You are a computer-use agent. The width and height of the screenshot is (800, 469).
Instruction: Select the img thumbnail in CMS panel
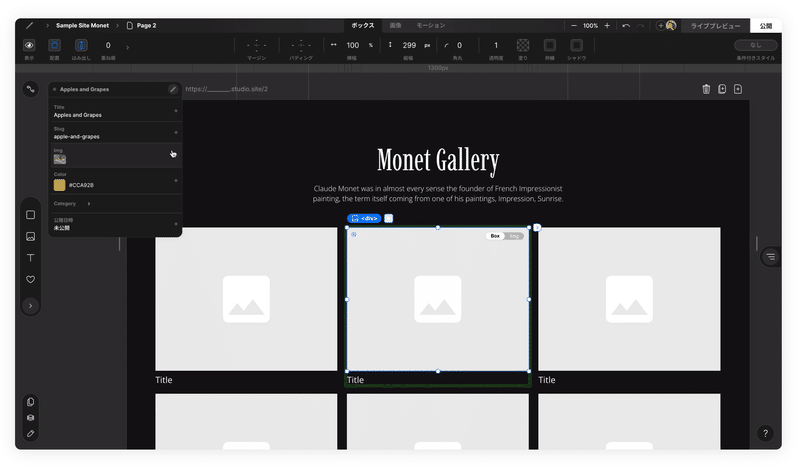coord(60,159)
